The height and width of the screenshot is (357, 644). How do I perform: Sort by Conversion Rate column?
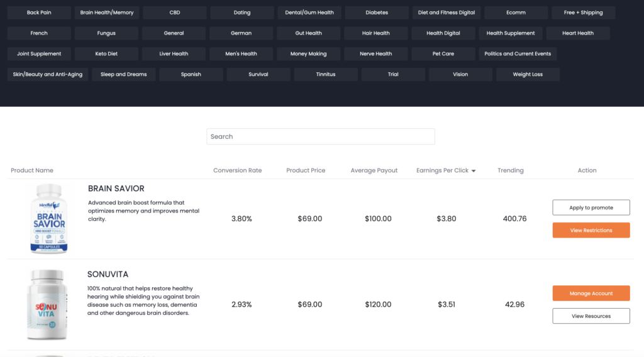(237, 170)
